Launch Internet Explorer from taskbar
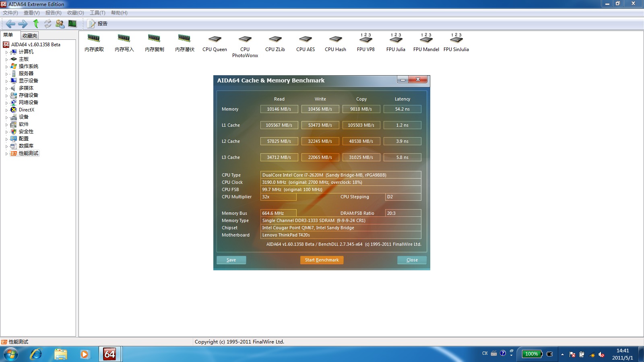Screen dimensions: 644x362 (x=36, y=354)
